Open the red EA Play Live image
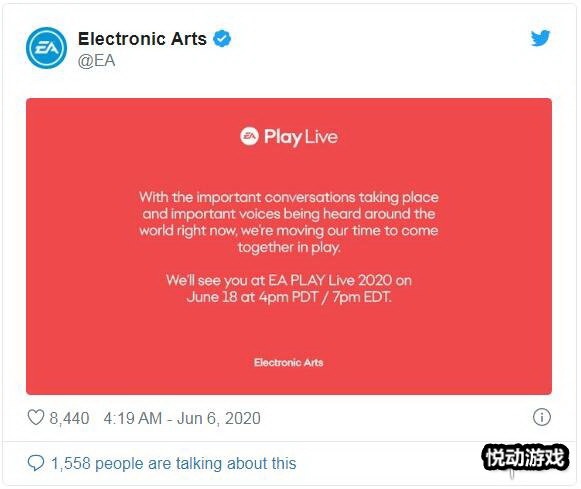 (x=289, y=246)
